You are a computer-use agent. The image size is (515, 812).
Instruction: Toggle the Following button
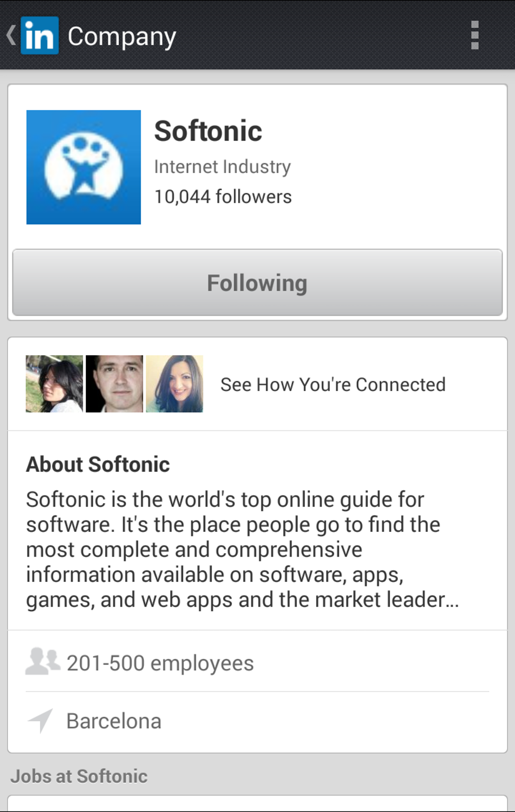point(257,283)
